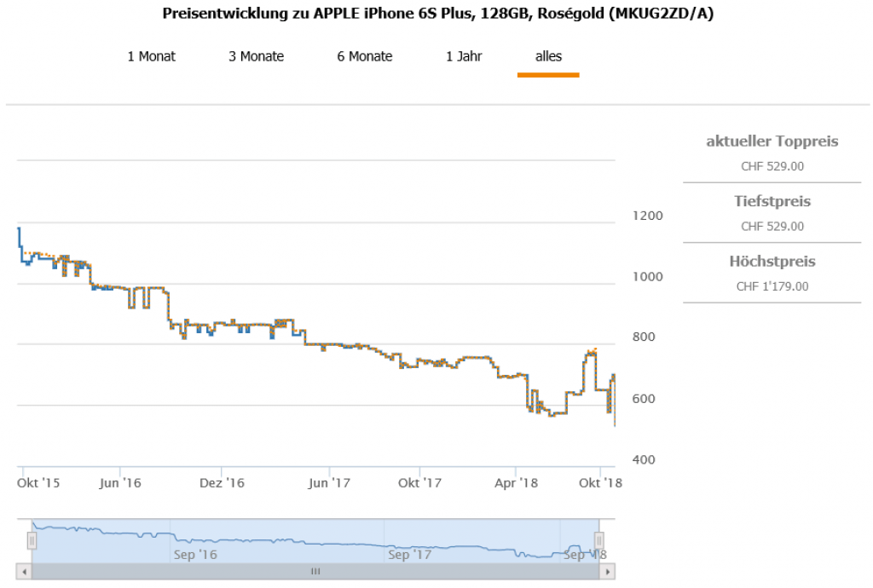Image resolution: width=873 pixels, height=588 pixels.
Task: Click the Dez '16 x-axis label
Action: click(x=222, y=483)
